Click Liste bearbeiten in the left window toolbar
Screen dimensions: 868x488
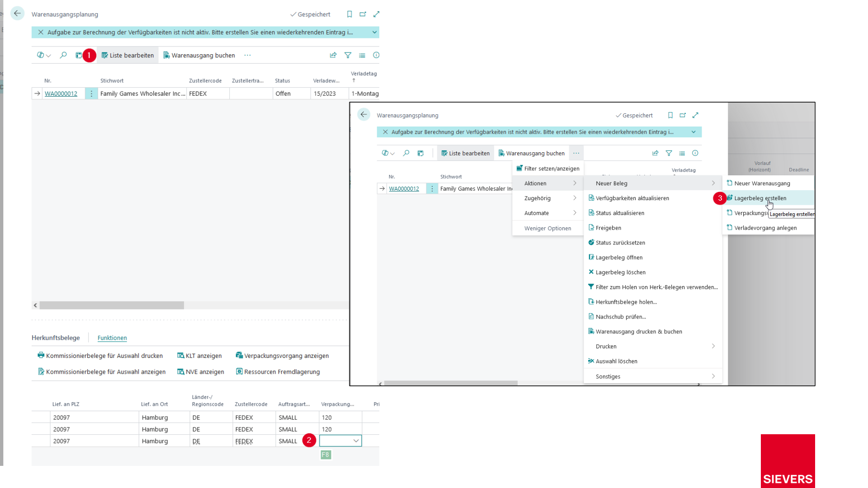(x=127, y=55)
